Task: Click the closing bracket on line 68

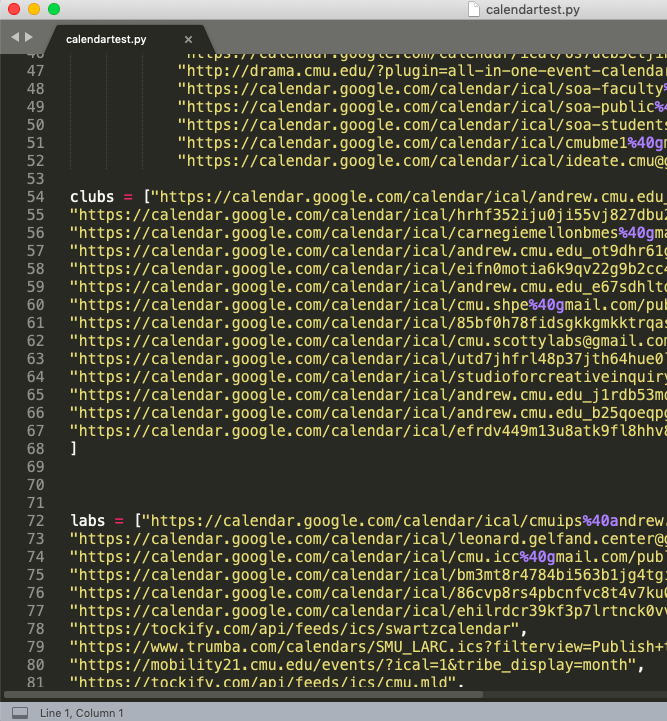Action: 74,448
